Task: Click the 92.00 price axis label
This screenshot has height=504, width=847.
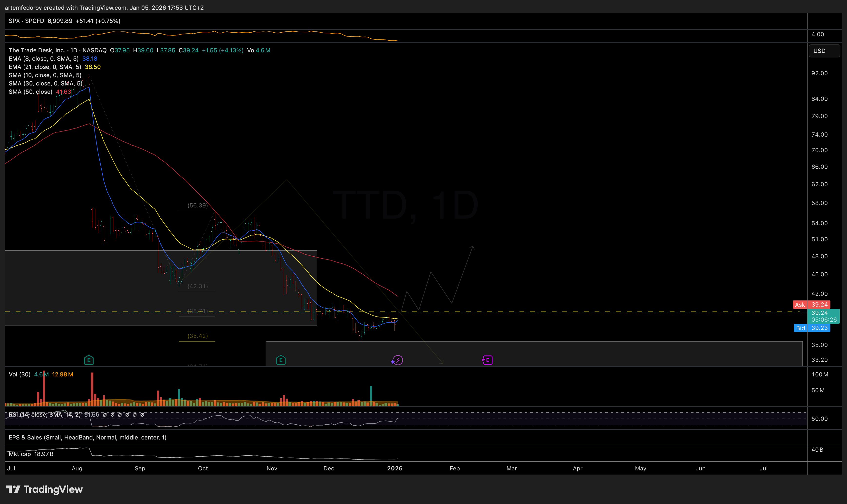Action: (x=819, y=73)
